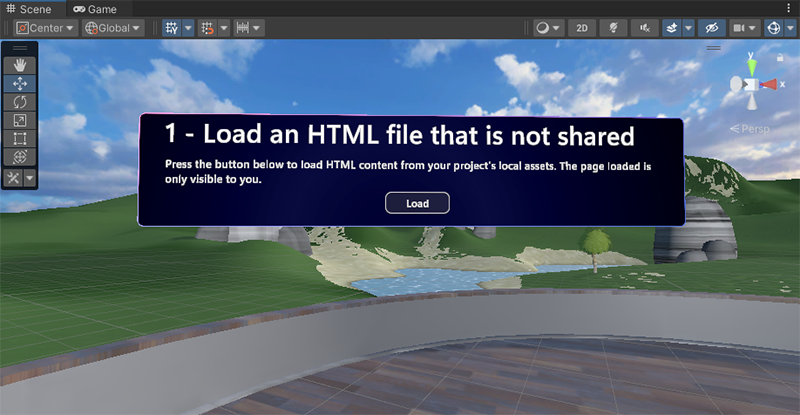800x415 pixels.
Task: Select the Transform tool
Action: pos(20,157)
